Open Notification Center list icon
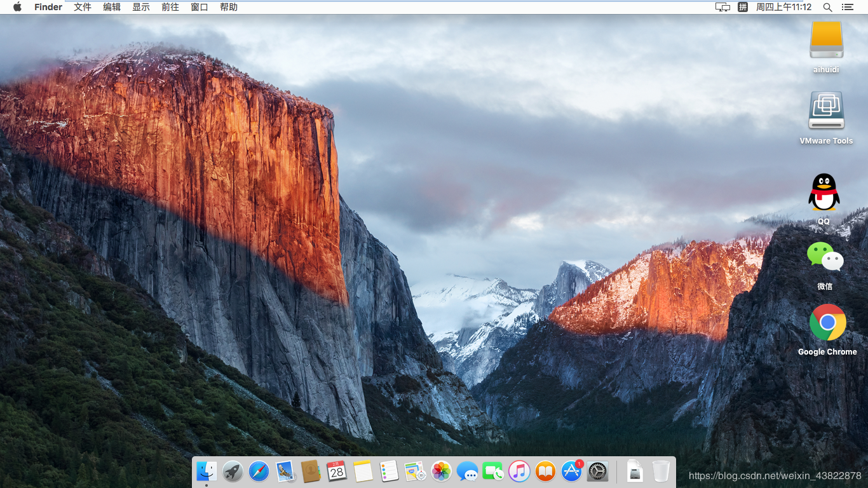This screenshot has width=868, height=488. (847, 7)
